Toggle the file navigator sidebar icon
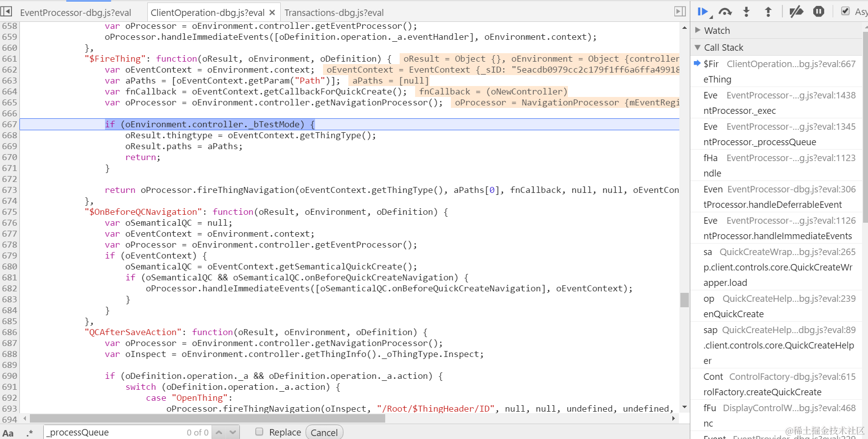The width and height of the screenshot is (868, 439). tap(6, 11)
